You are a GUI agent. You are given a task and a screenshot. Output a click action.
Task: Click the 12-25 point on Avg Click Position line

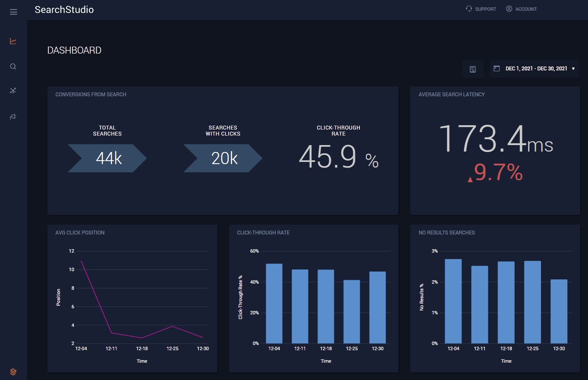tap(172, 326)
